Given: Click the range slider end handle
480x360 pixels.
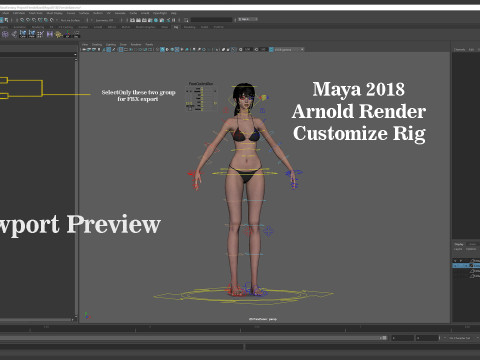Looking at the screenshot, I should tap(384, 338).
